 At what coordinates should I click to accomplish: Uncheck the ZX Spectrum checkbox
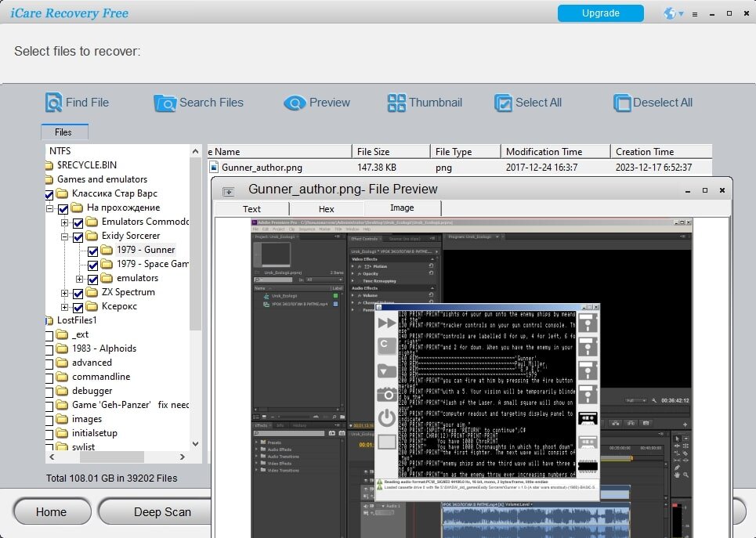(78, 294)
